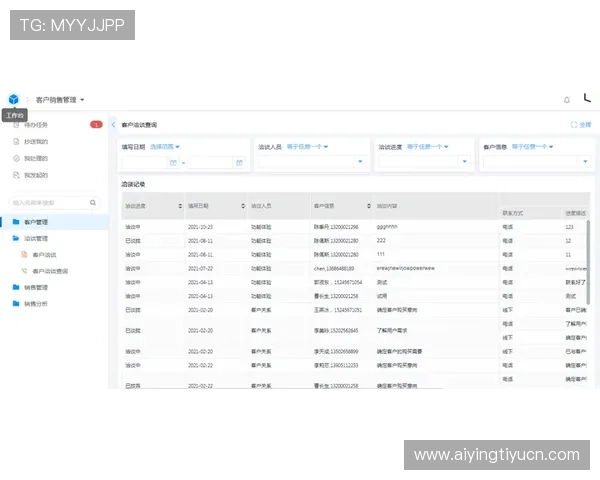Sort by the 客户信息 column arrows
600x480 pixels.
(369, 206)
